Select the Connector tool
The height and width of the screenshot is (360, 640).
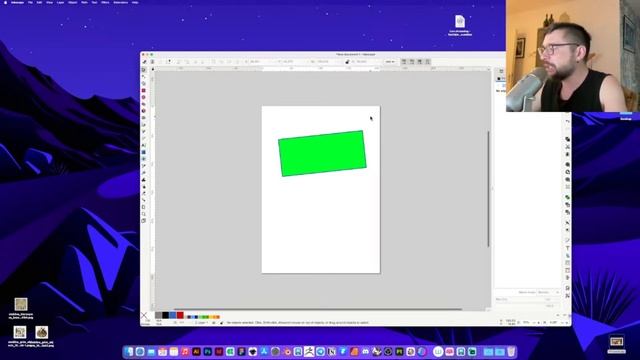point(144,200)
